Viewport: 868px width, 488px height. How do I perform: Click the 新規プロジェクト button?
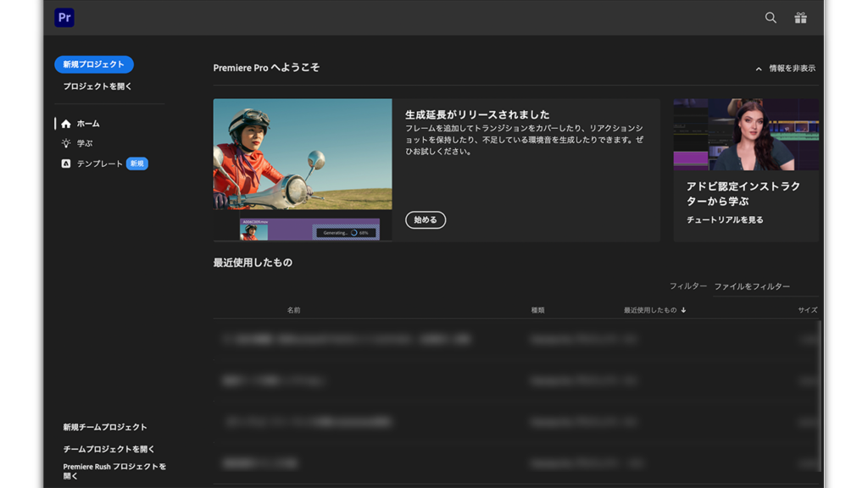(x=93, y=64)
